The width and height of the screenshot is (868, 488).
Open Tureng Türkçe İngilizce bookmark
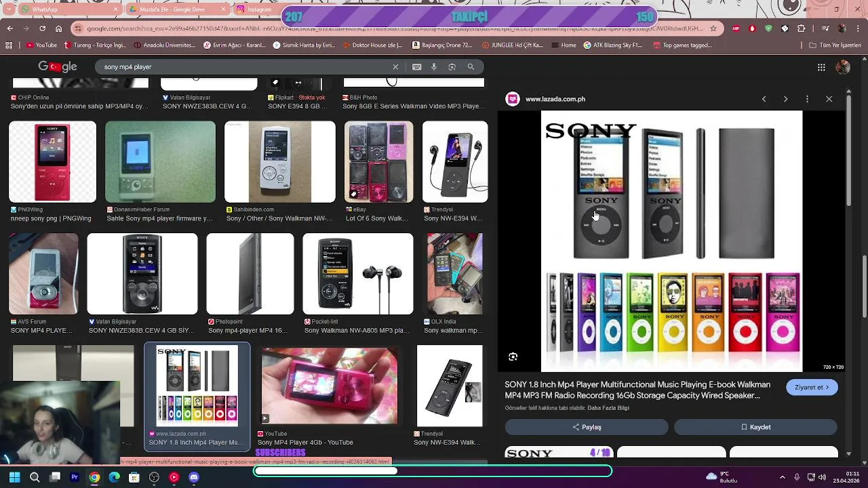(95, 45)
